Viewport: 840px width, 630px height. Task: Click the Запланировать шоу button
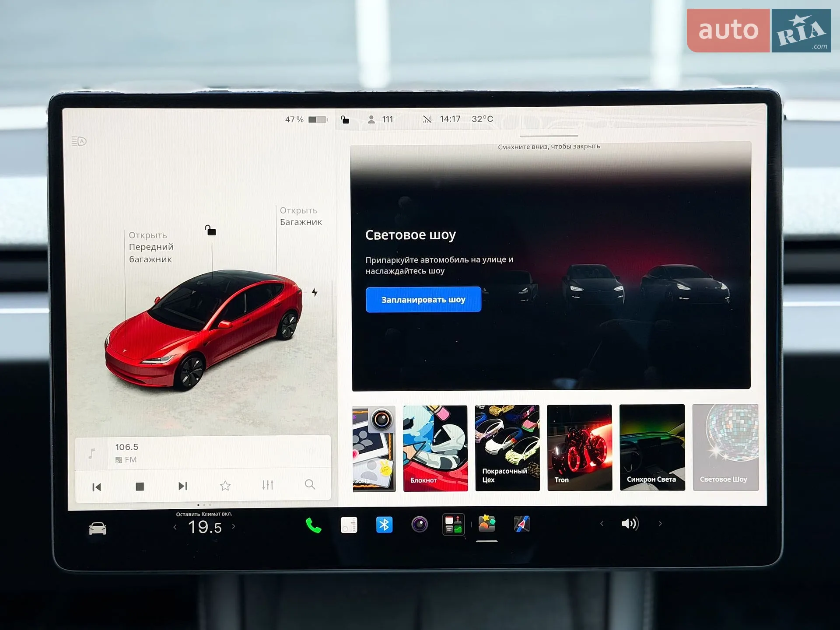423,299
